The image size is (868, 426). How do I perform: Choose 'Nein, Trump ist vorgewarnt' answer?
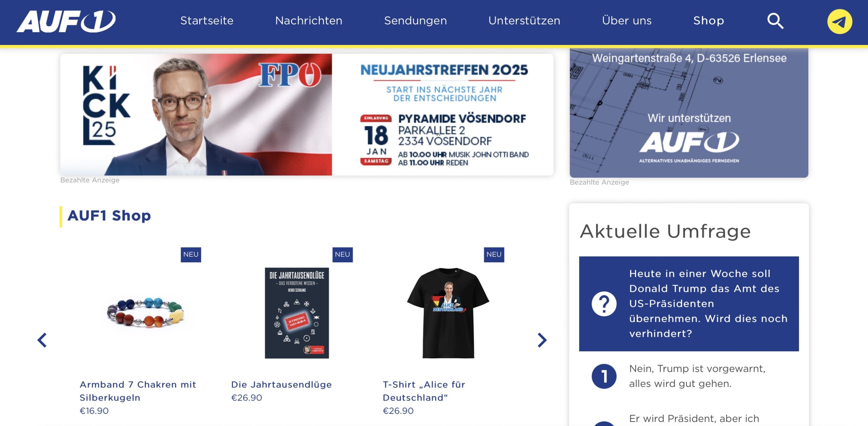tap(697, 376)
